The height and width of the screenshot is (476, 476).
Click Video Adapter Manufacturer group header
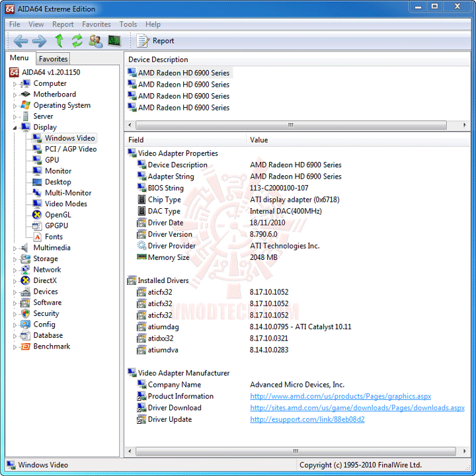tap(178, 373)
